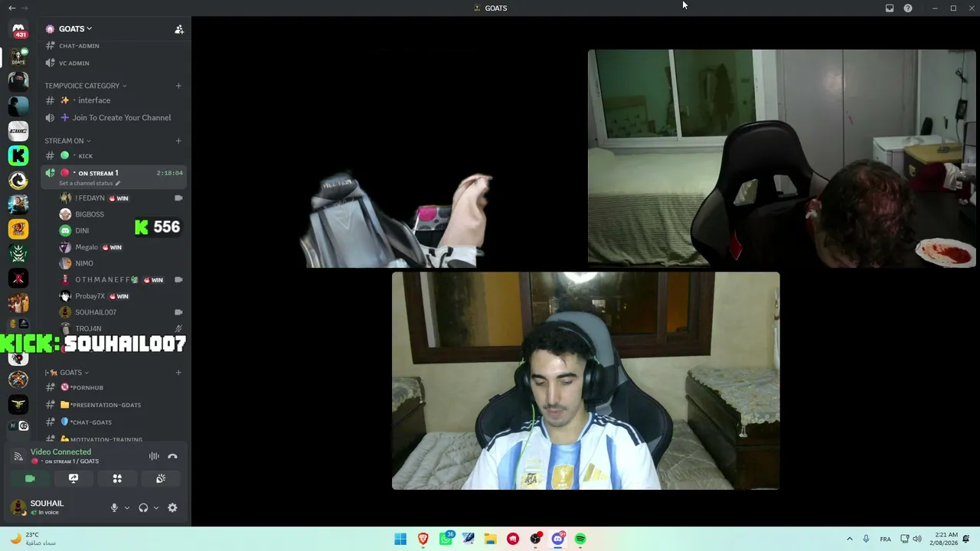Open WhatsApp from taskbar
This screenshot has width=980, height=551.
coord(446,539)
